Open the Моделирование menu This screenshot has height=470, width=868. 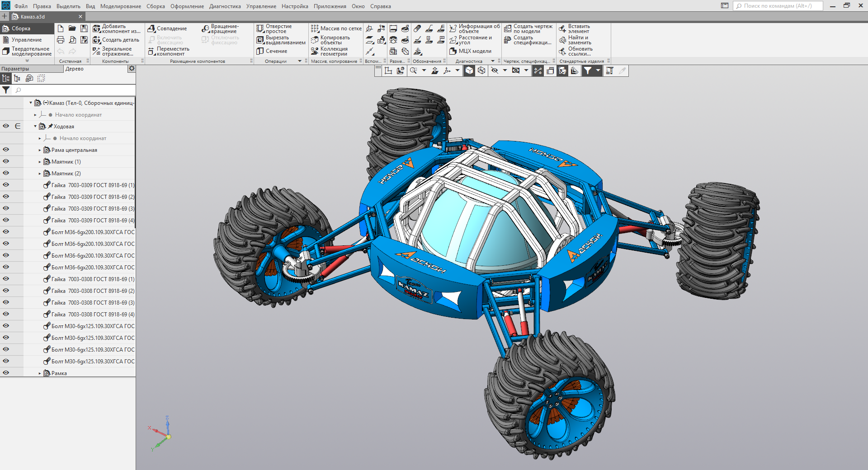(x=120, y=6)
